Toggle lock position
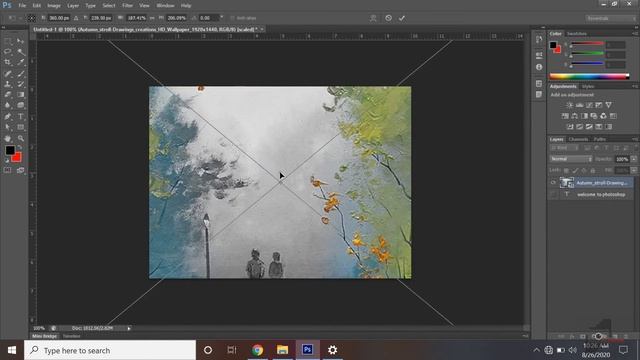 pyautogui.click(x=584, y=170)
